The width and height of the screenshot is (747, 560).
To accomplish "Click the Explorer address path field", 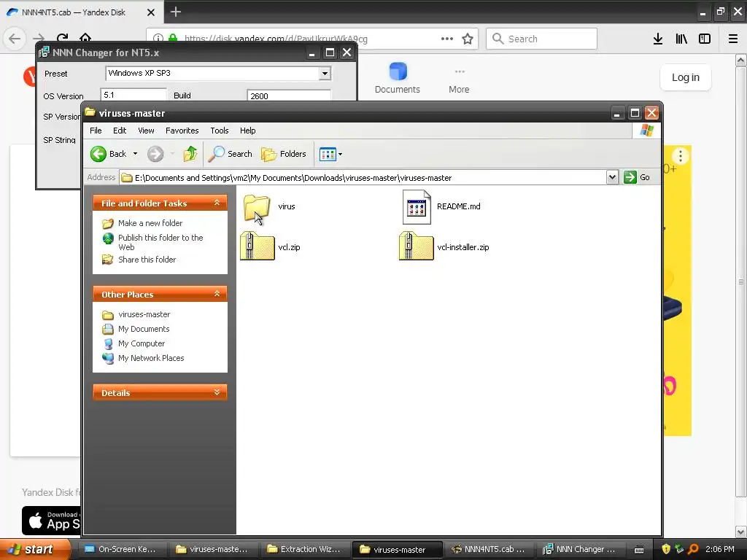I will (x=363, y=178).
